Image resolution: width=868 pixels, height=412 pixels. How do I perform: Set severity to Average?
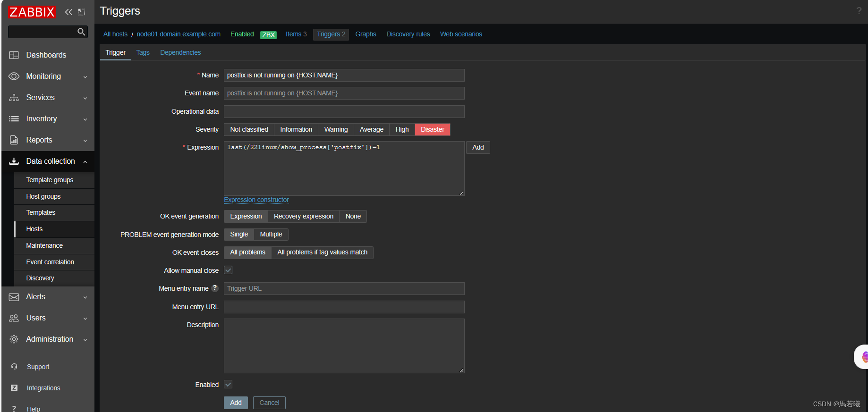click(372, 130)
